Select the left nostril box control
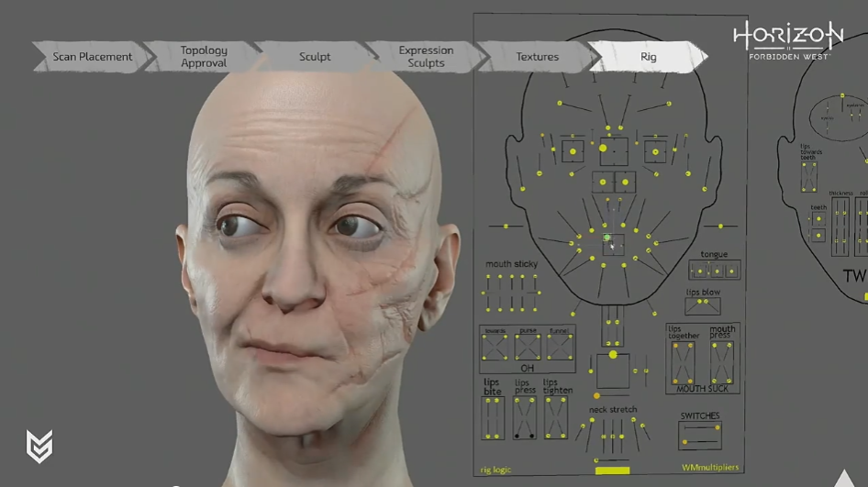 (x=603, y=183)
